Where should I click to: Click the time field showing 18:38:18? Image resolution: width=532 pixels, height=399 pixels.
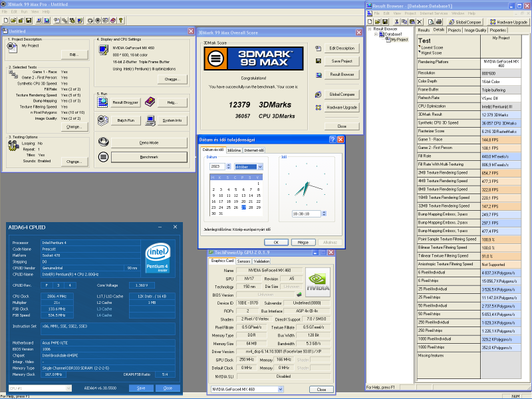coord(307,213)
